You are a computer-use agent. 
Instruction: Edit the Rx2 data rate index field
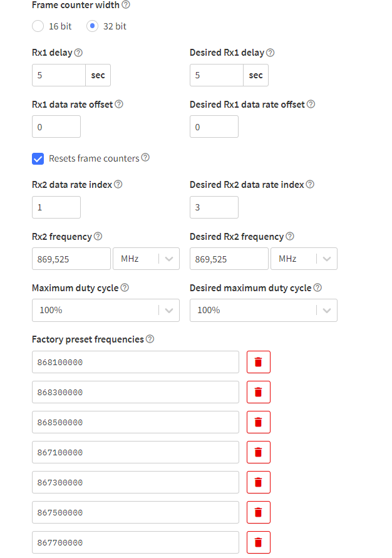56,207
